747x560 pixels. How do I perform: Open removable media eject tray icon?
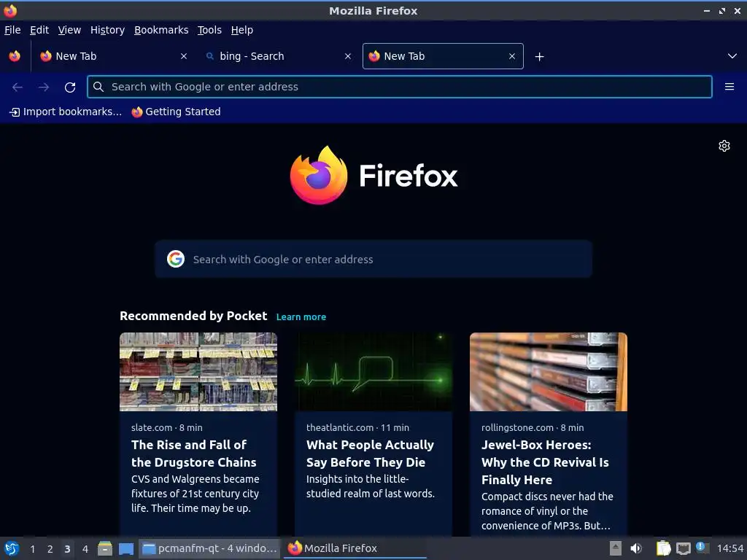coord(616,548)
